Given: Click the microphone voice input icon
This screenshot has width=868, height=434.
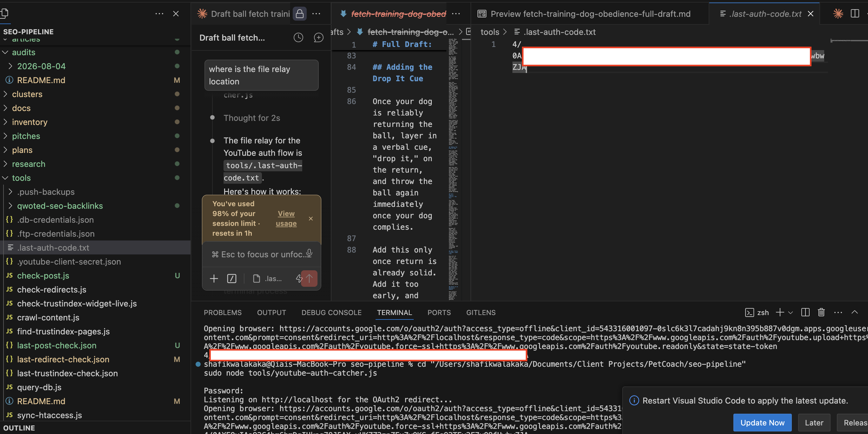Looking at the screenshot, I should pyautogui.click(x=309, y=253).
